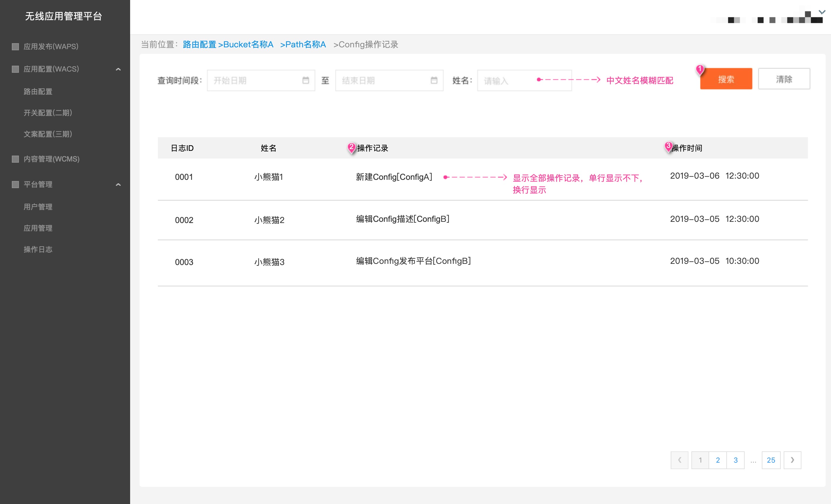Go to 路由配置 breadcrumb link
Screen dimensions: 831x504
[x=199, y=45]
